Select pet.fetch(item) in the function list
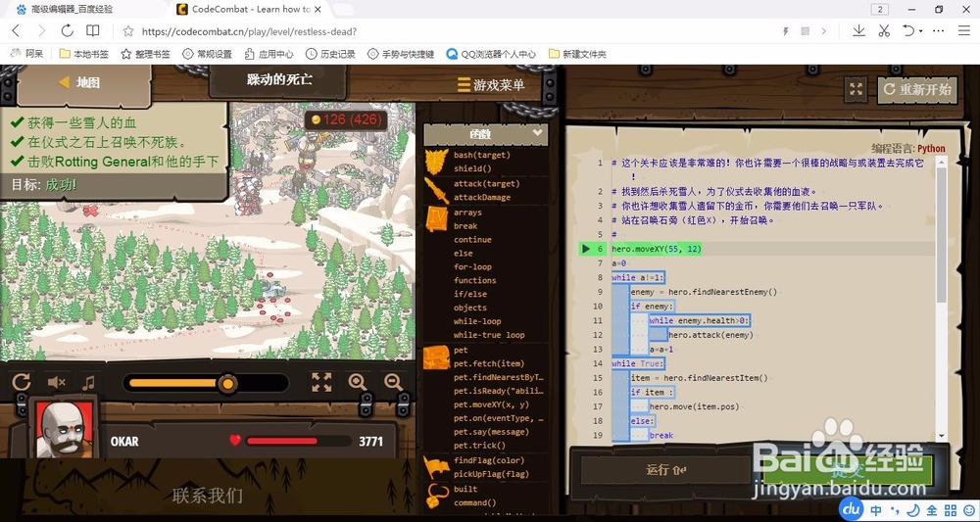980x522 pixels. click(489, 363)
